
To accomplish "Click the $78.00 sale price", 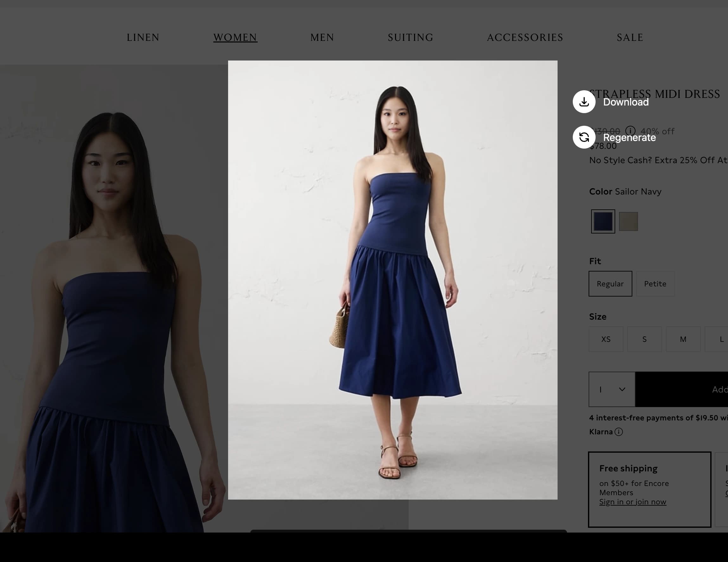I will coord(603,146).
